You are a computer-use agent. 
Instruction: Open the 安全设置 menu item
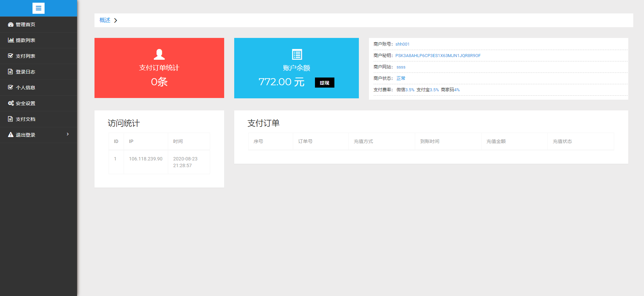coord(39,103)
